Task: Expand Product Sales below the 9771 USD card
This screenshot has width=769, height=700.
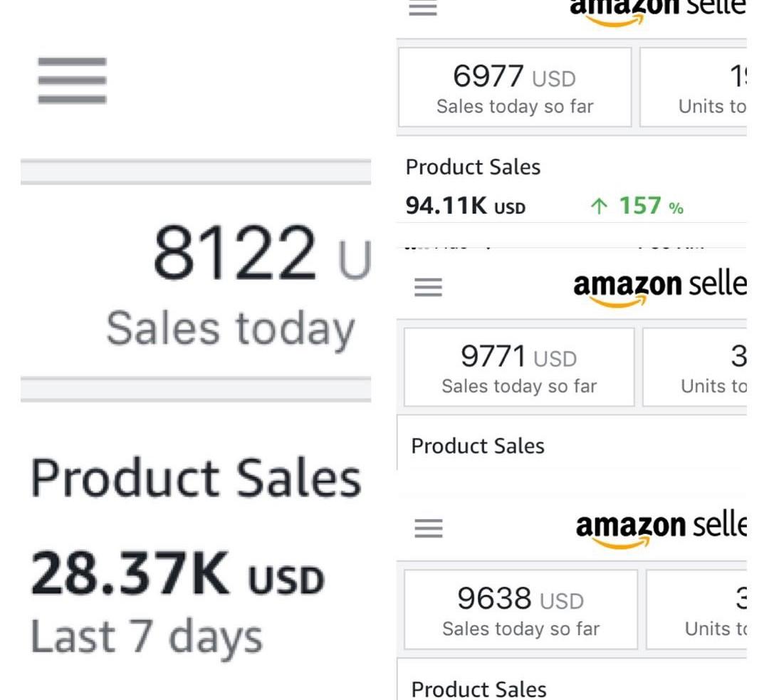Action: 478,446
